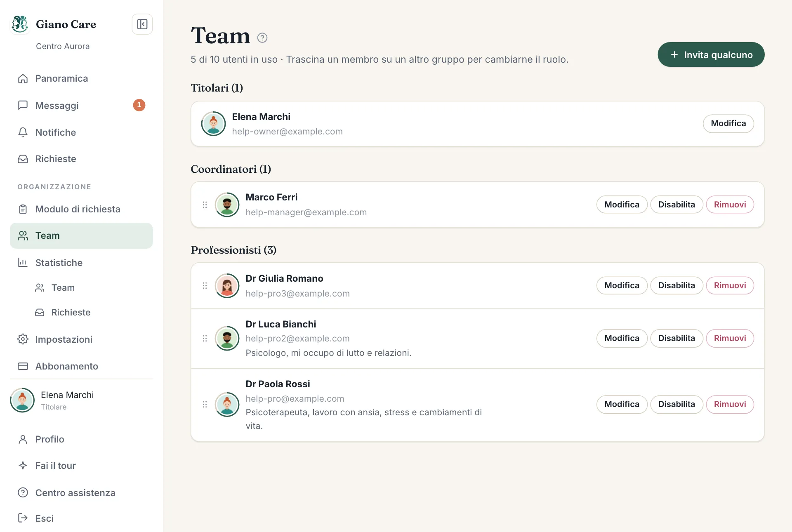Screen dimensions: 792x532
Task: Open Impostazioni settings
Action: pos(81,339)
